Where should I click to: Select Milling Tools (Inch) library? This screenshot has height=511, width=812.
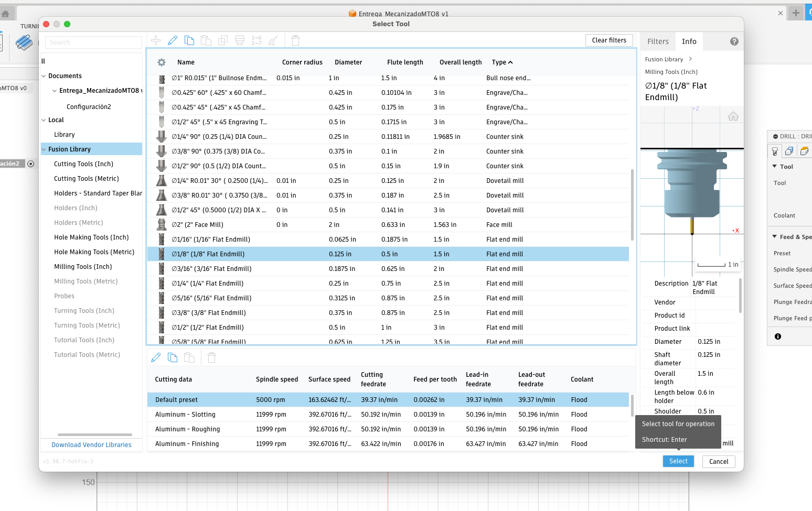(x=83, y=267)
